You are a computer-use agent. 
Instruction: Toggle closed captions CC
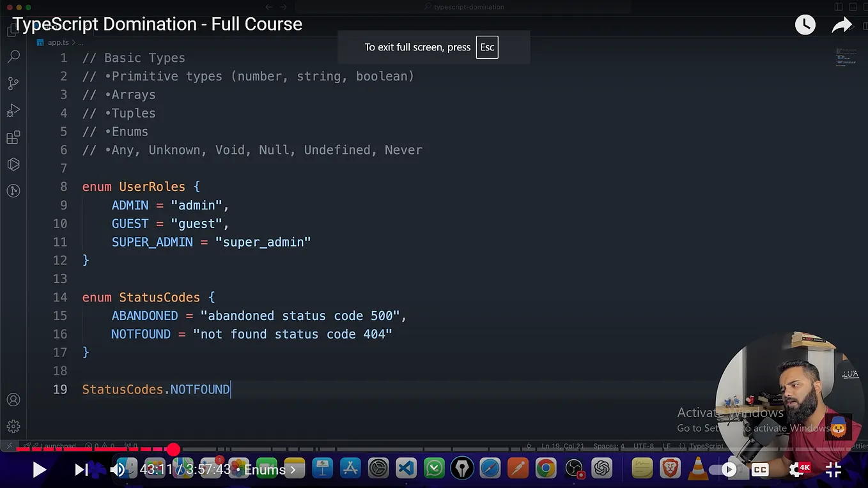tap(760, 469)
